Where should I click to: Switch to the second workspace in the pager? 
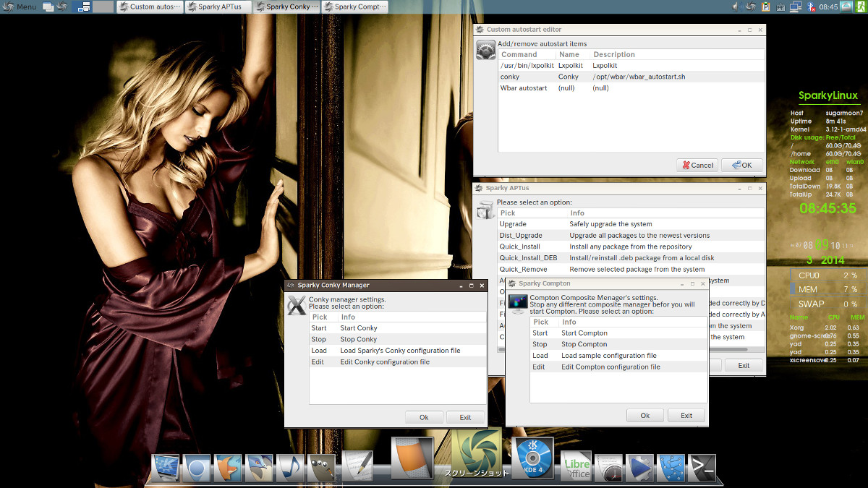103,7
